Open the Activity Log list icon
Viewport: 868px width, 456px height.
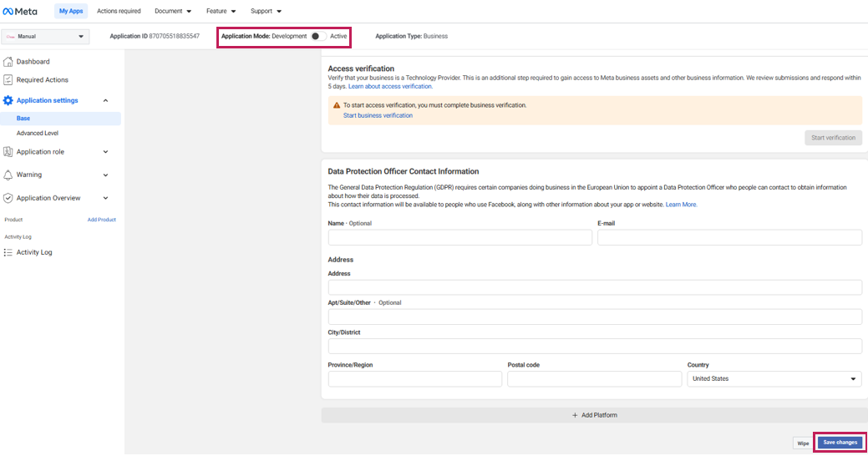(x=8, y=252)
